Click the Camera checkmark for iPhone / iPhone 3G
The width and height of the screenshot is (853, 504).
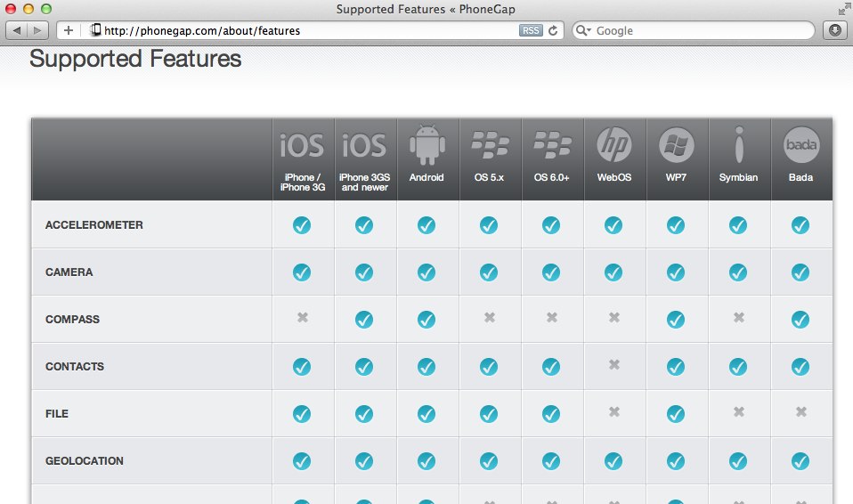click(x=302, y=272)
